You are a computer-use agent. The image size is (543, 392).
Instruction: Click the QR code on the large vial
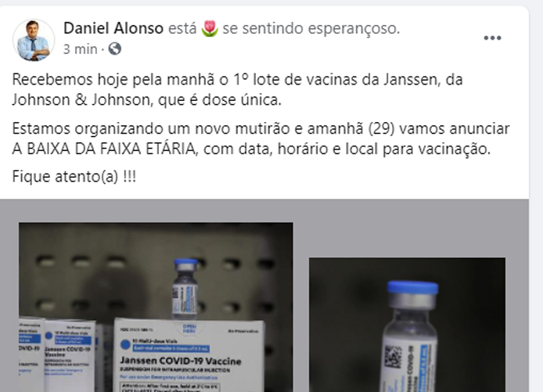[x=394, y=357]
